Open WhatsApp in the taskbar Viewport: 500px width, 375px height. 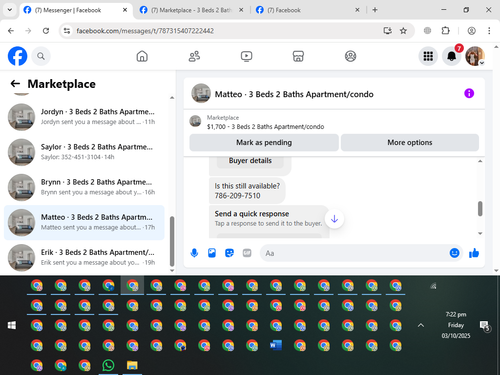108,365
